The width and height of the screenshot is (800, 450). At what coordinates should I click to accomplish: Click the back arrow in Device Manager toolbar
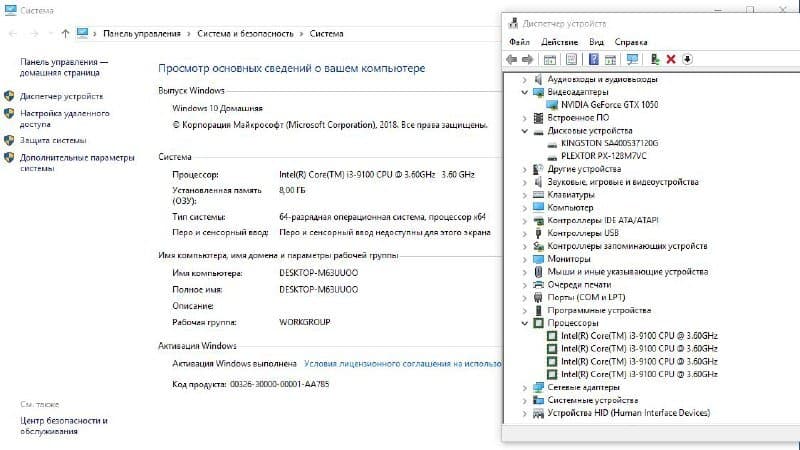click(513, 59)
